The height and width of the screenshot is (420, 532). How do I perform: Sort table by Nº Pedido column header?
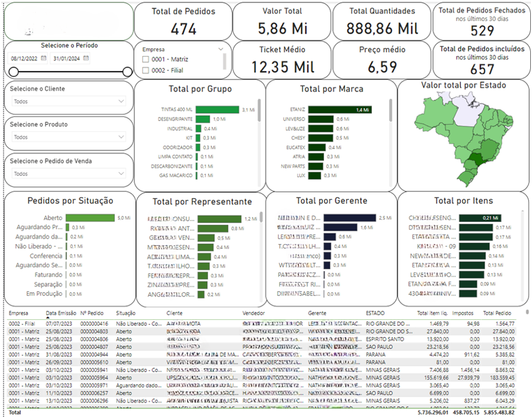92,313
